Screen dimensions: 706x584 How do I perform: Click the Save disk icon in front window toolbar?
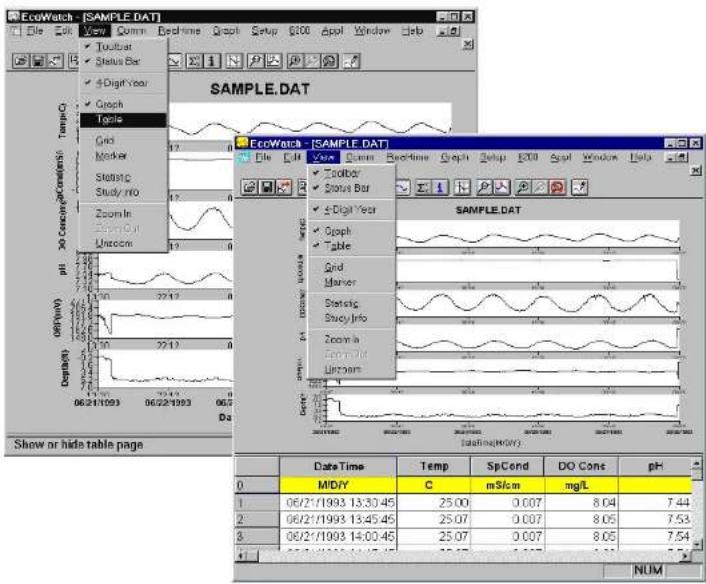(267, 187)
